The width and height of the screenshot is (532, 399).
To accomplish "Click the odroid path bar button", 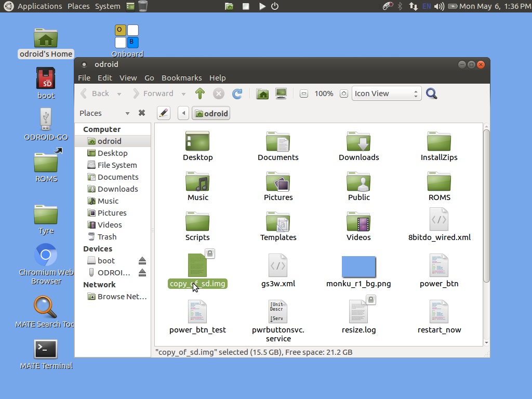I will (x=211, y=113).
